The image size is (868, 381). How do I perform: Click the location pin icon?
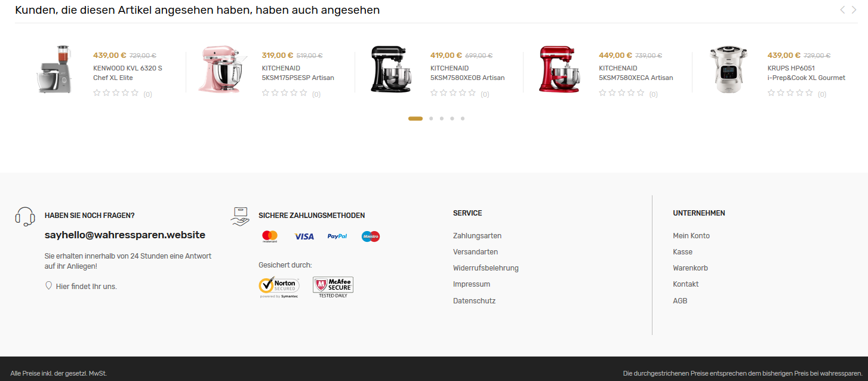[x=49, y=286]
